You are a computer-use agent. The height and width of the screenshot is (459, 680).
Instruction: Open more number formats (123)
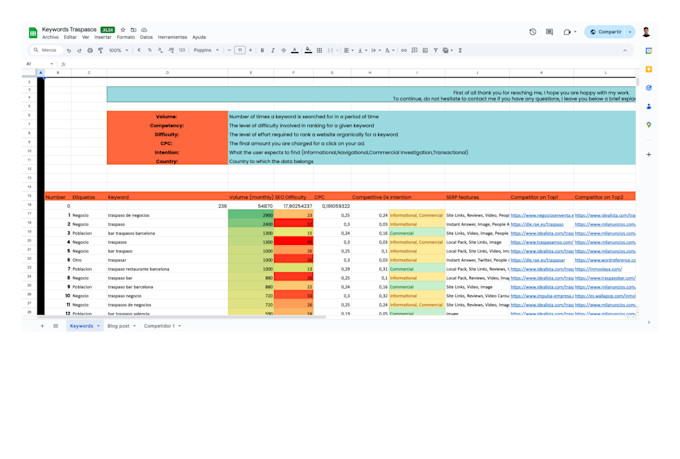[182, 50]
